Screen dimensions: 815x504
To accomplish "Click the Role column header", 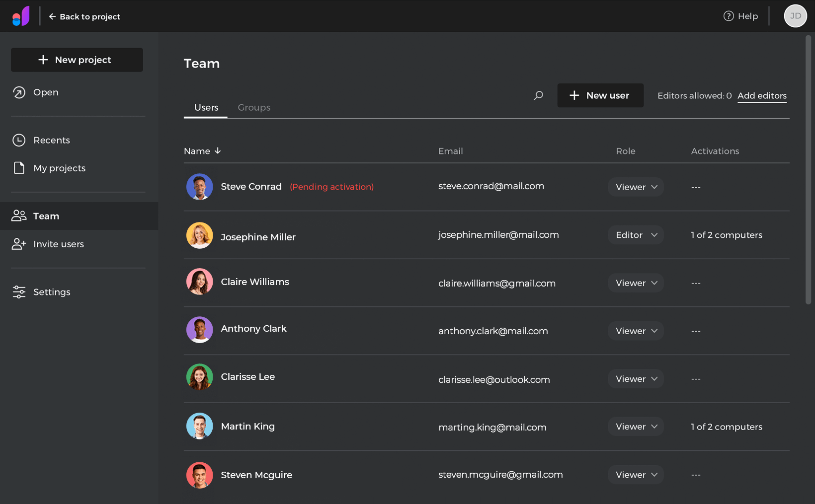I will pos(626,151).
